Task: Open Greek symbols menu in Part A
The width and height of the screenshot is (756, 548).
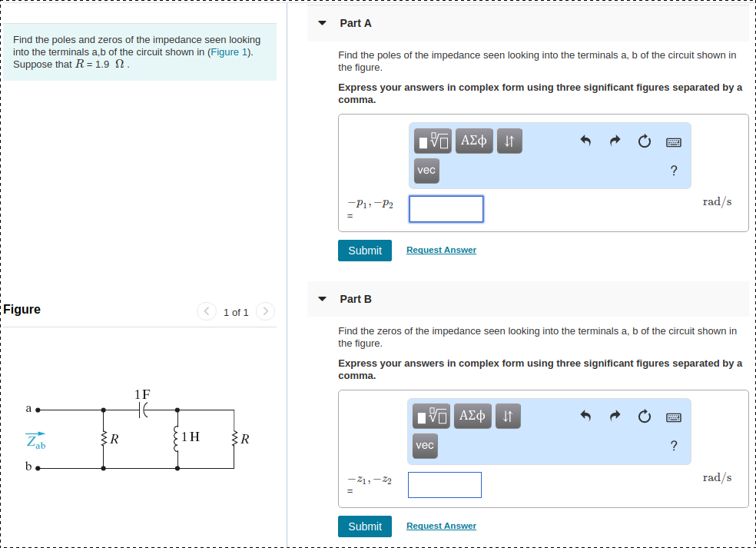Action: pyautogui.click(x=473, y=141)
